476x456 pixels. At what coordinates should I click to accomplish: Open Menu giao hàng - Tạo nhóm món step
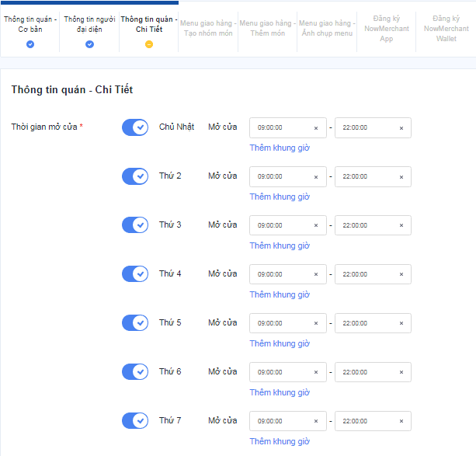click(x=208, y=28)
